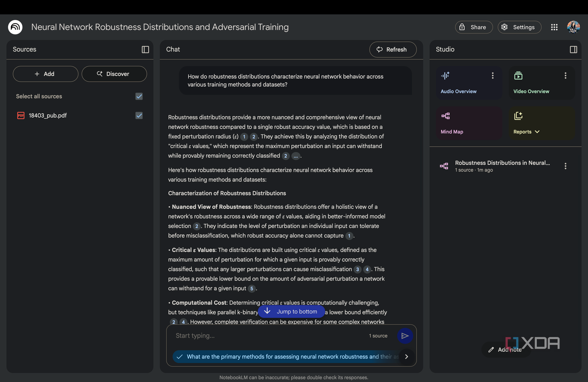
Task: Open the 18403_pub.pdf source file
Action: 48,115
